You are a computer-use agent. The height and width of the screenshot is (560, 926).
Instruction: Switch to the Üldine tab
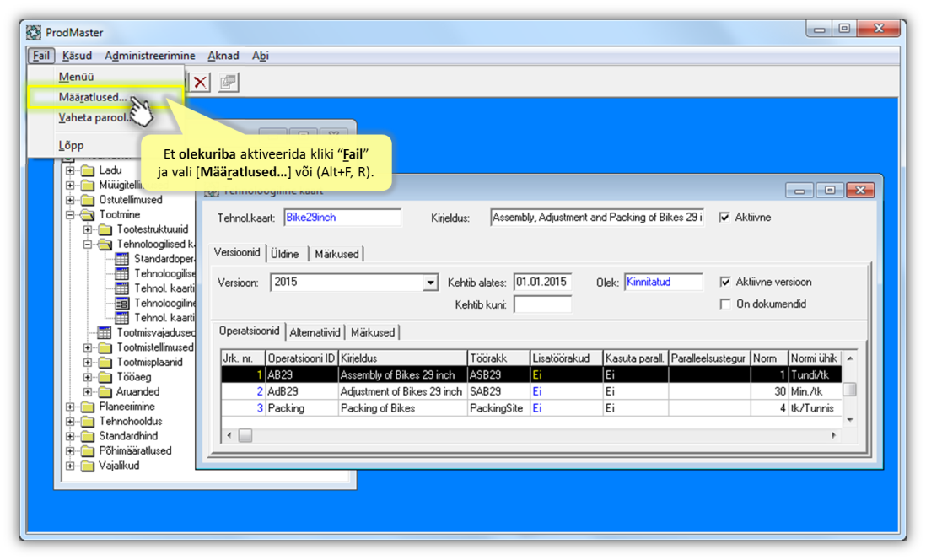[x=285, y=254]
